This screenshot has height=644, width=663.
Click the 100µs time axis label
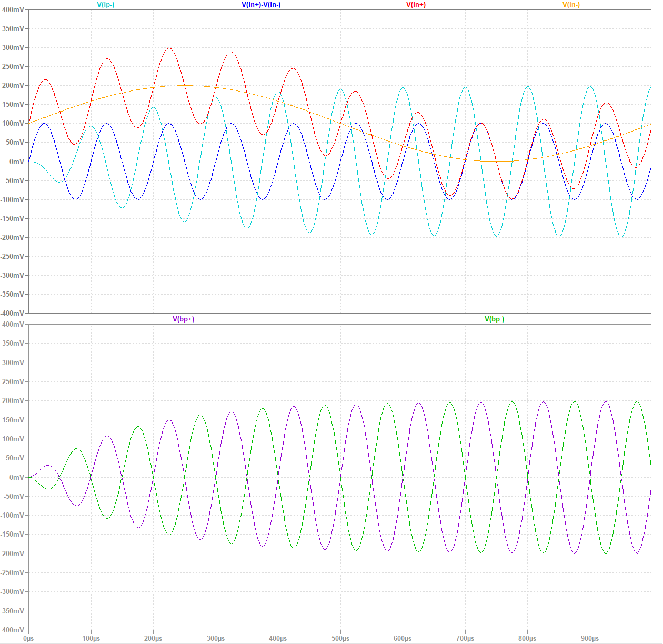point(91,639)
